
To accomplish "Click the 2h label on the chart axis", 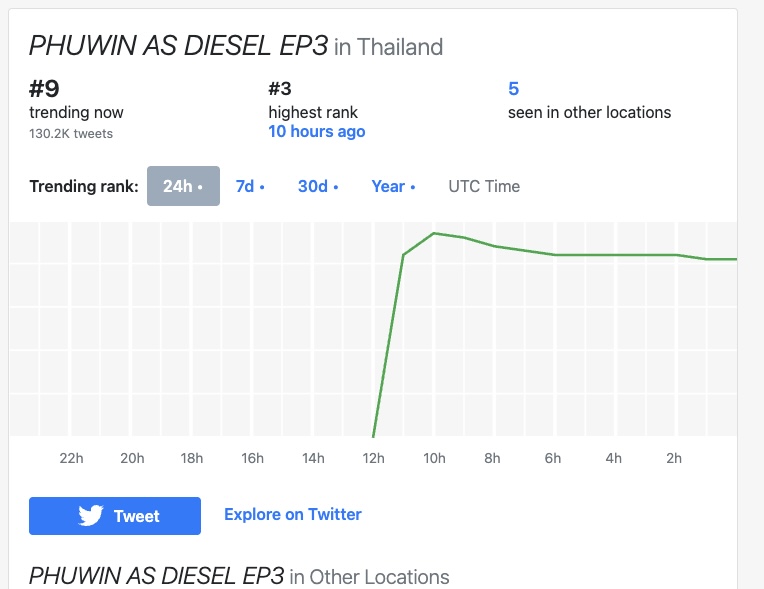I will pos(674,458).
